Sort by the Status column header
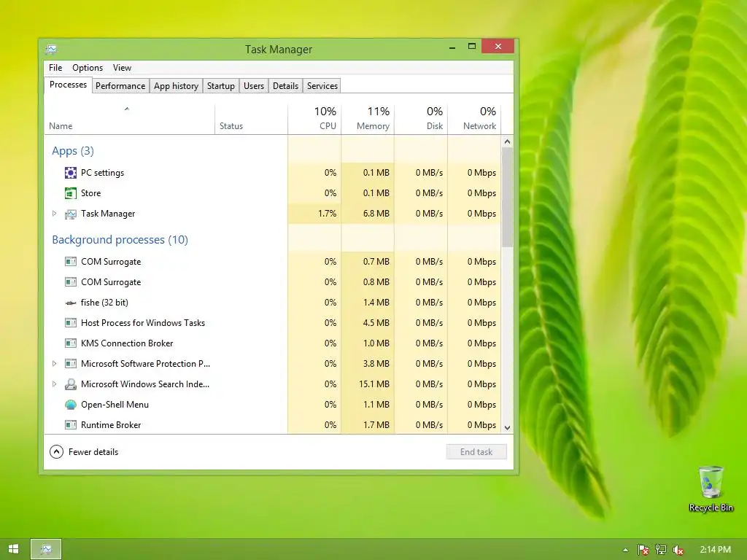The width and height of the screenshot is (747, 560). [251, 119]
